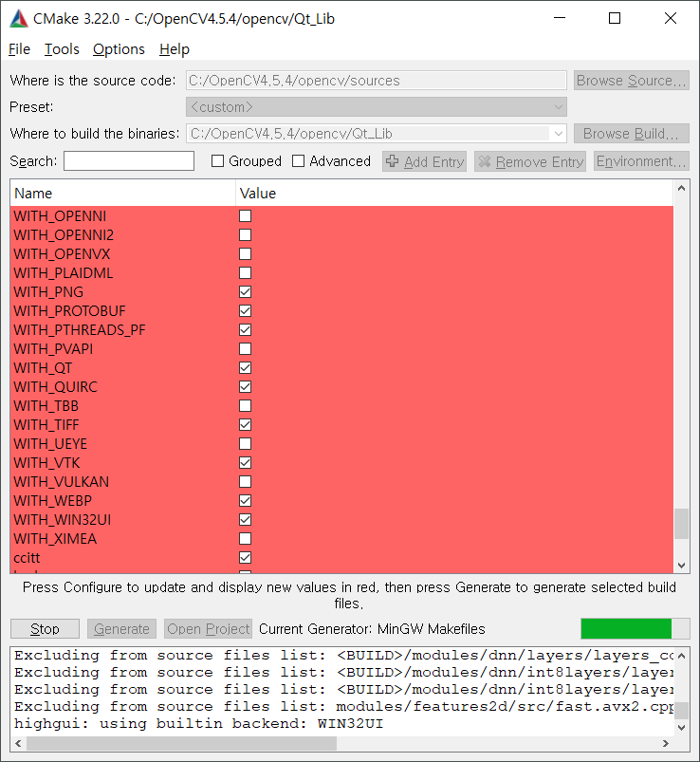Click the output log right scroll arrow
700x762 pixels.
click(666, 743)
